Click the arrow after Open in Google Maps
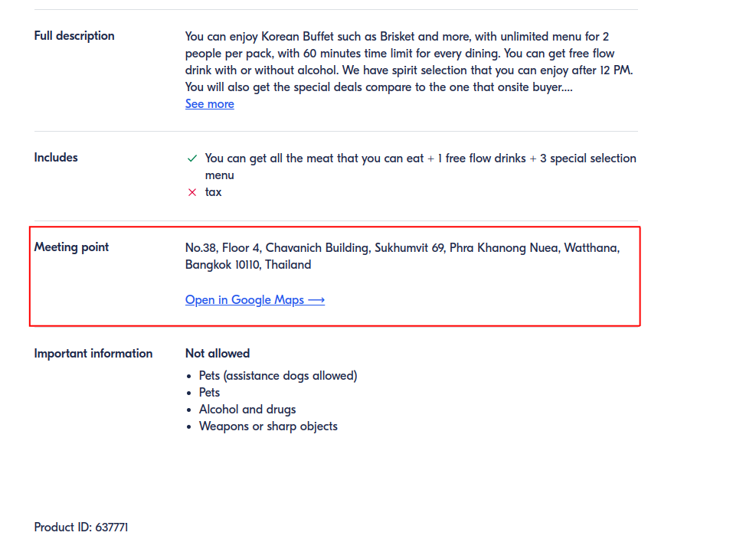 [316, 300]
